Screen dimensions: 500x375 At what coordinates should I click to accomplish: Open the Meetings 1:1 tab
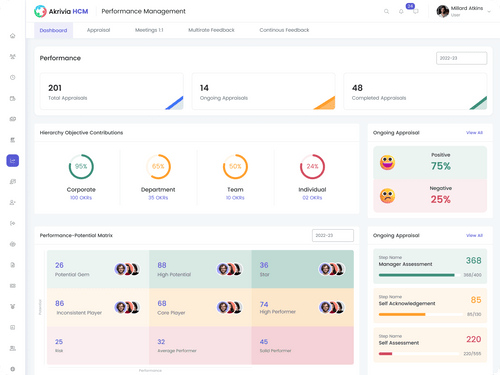pos(149,30)
